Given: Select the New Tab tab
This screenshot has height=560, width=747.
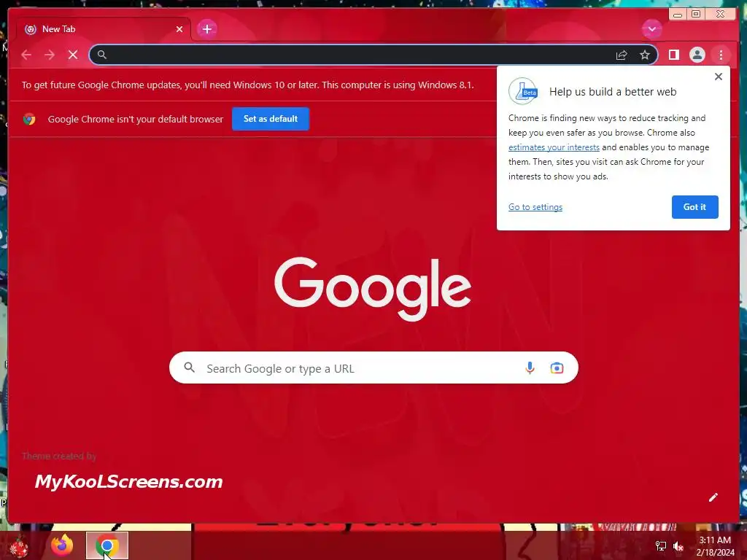Looking at the screenshot, I should click(x=104, y=29).
